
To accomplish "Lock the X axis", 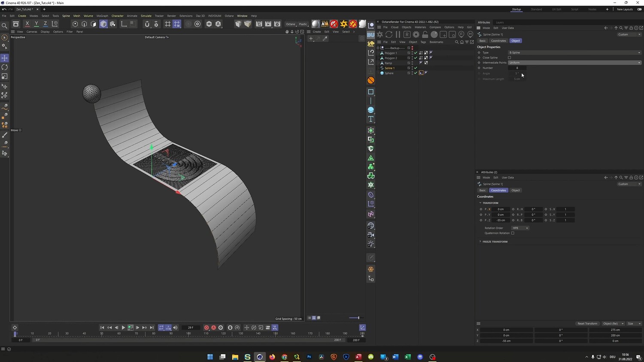I will (x=27, y=24).
